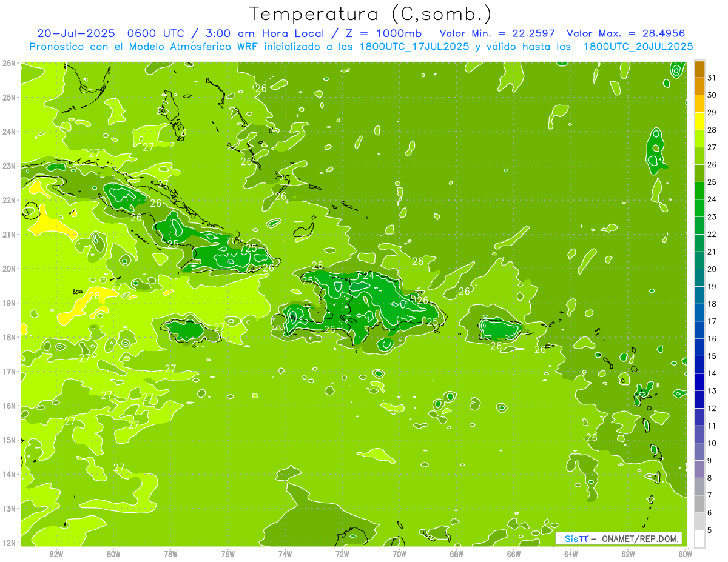Pick the legend band between 26 and 27
The height and width of the screenshot is (562, 728).
pyautogui.click(x=699, y=156)
